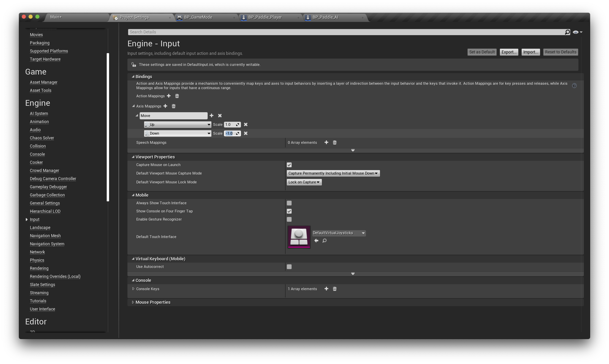Add a Console Keys array element
Screen dimensions: 609x364
[x=326, y=289]
